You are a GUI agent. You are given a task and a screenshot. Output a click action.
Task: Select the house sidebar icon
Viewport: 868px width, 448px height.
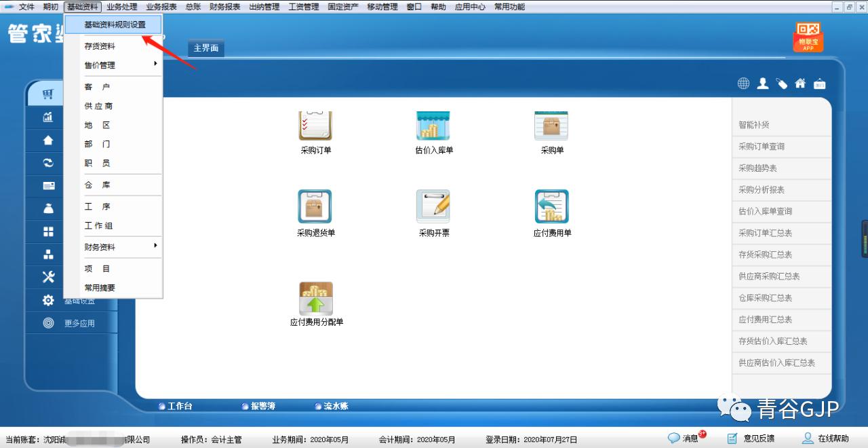[48, 140]
